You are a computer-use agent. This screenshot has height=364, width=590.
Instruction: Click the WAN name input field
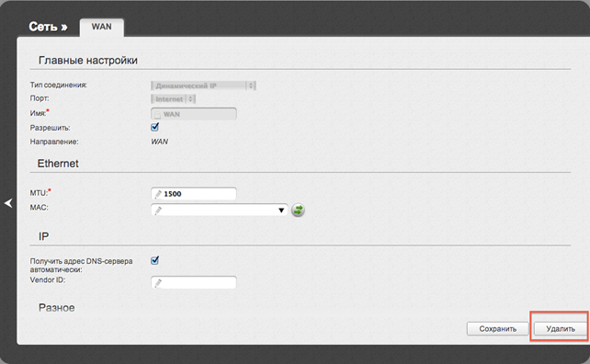coord(193,114)
